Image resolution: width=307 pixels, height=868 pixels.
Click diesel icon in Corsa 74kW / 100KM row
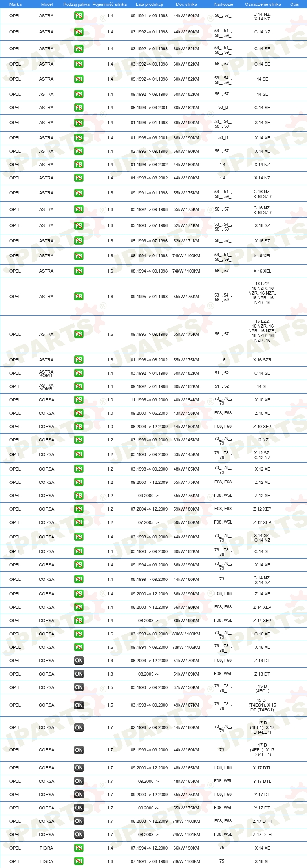point(79,821)
